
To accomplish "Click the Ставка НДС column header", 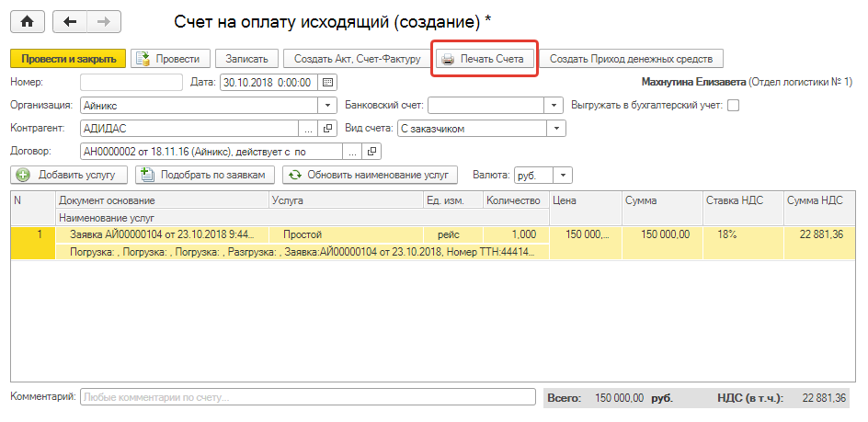I will coord(743,209).
